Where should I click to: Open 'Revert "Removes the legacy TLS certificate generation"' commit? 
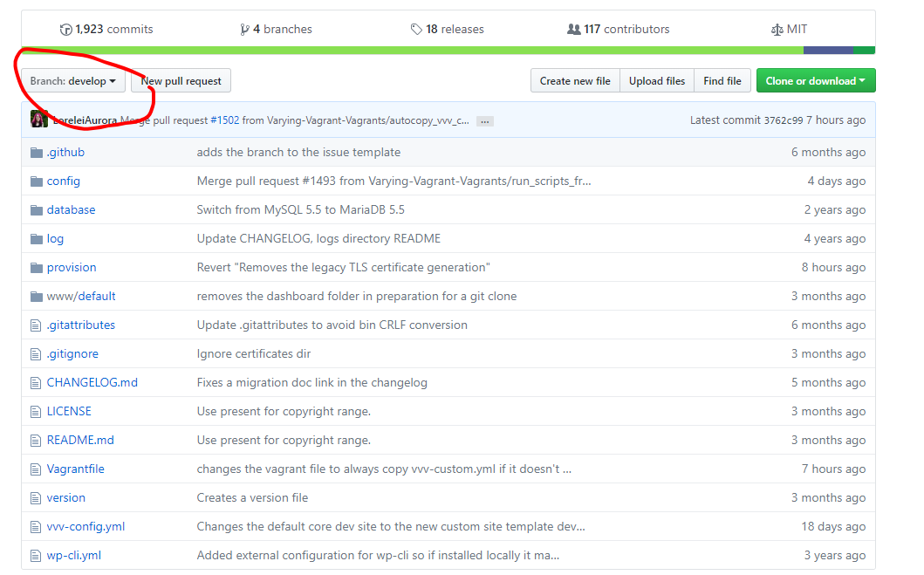[x=344, y=268]
